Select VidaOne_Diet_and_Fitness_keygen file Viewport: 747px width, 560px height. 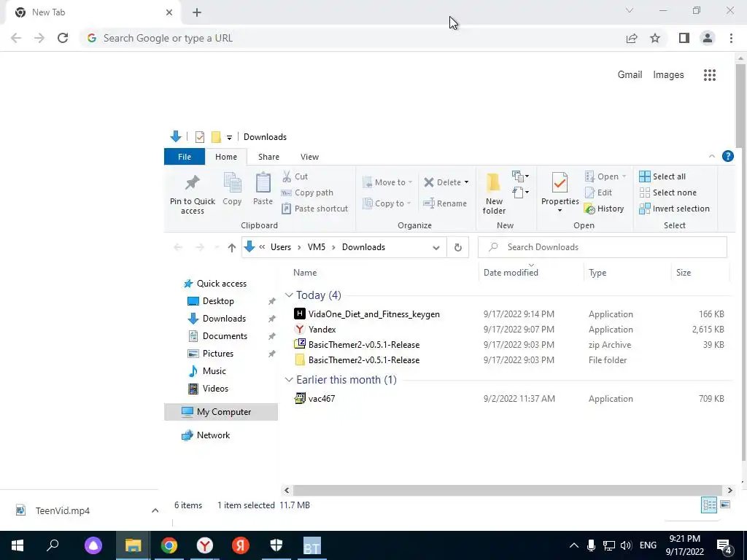click(373, 314)
